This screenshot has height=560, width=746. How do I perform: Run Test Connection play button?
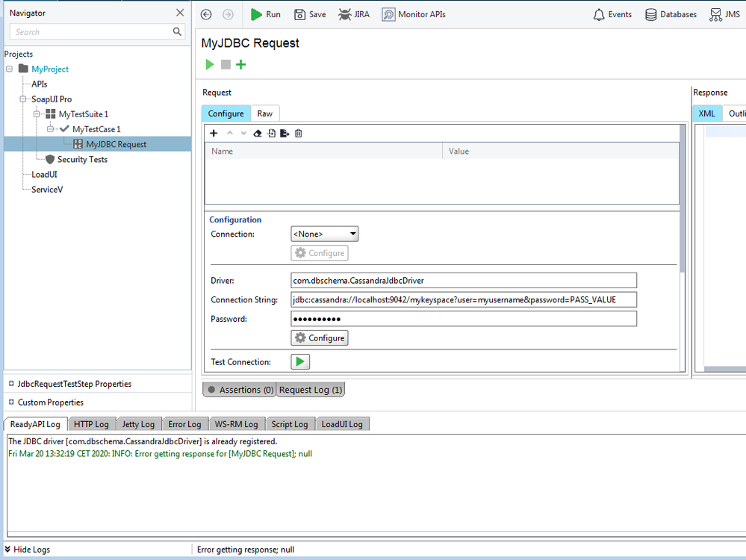point(300,362)
